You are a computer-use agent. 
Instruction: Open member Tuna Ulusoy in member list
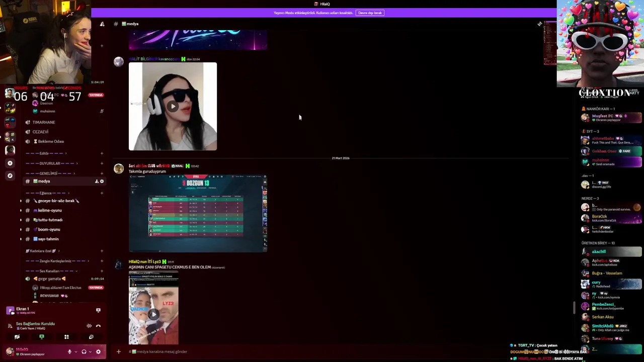click(x=611, y=338)
